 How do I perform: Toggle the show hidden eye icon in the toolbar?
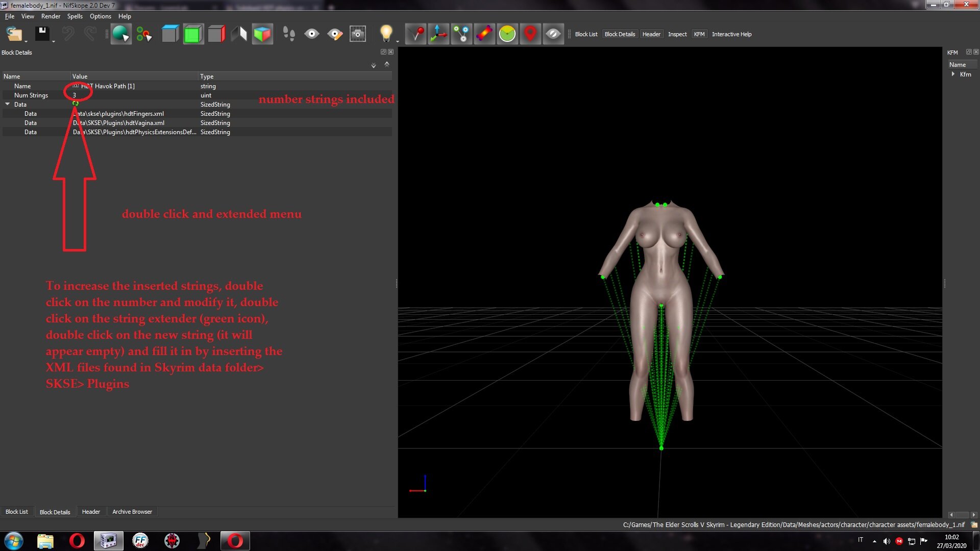(x=553, y=34)
